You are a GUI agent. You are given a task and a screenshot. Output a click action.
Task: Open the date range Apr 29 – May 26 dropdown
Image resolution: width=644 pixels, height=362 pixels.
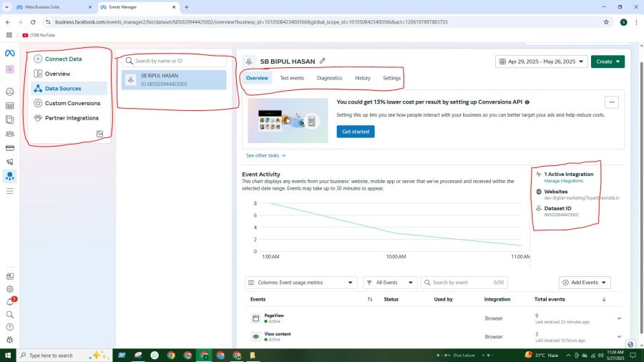[542, 62]
